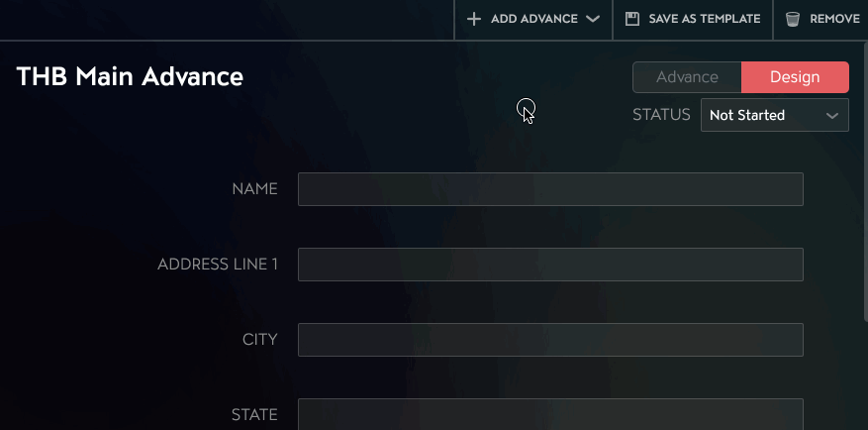The height and width of the screenshot is (430, 868).
Task: Click into the City input field
Action: (550, 340)
